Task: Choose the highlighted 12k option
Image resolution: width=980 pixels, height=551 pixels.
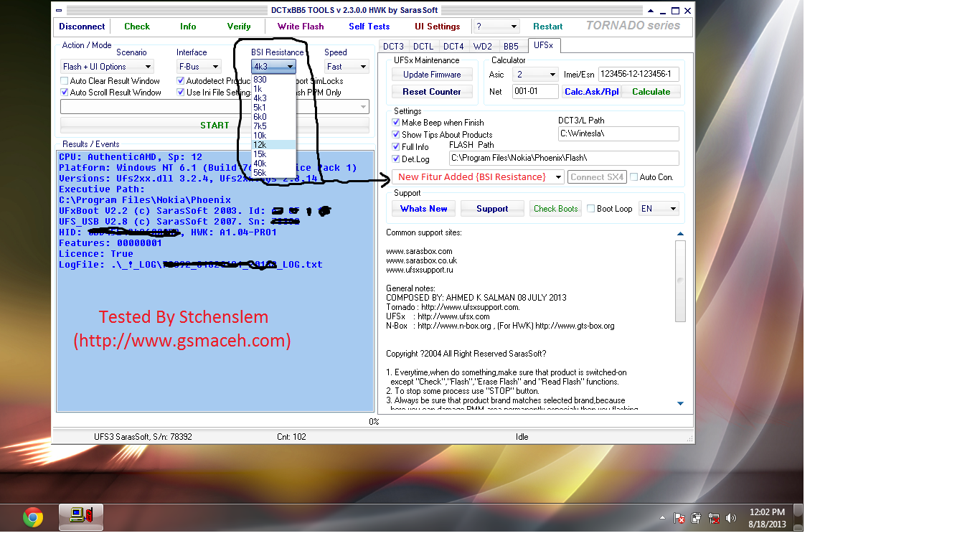Action: [x=273, y=145]
